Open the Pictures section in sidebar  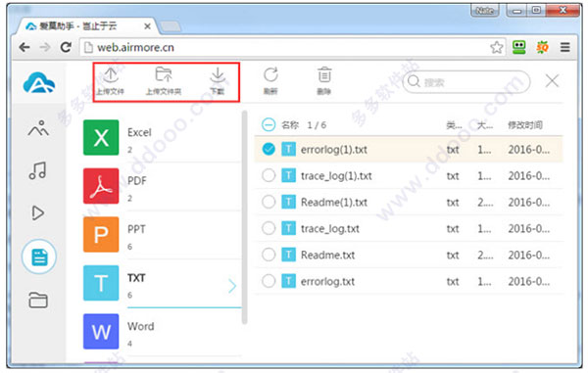click(38, 128)
